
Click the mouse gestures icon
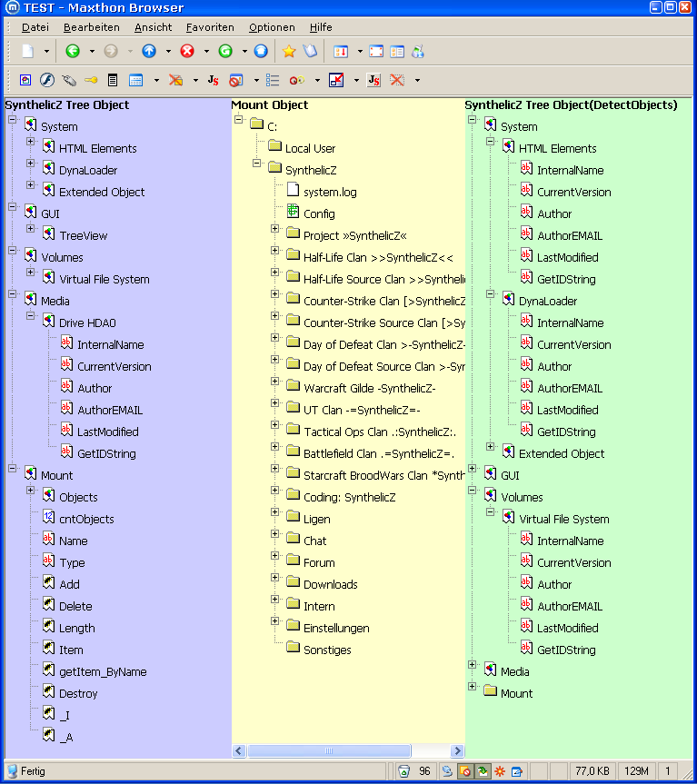(69, 80)
